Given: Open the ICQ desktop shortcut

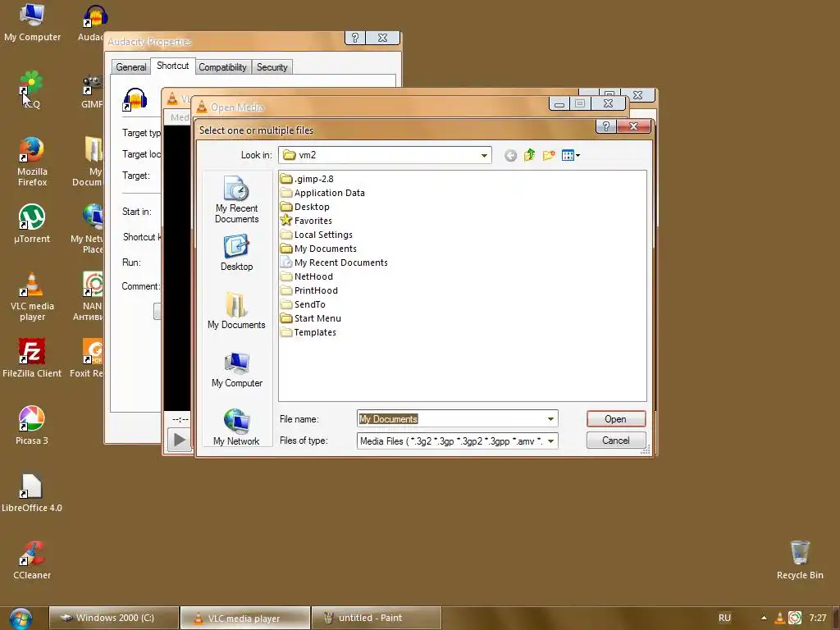Looking at the screenshot, I should click(31, 90).
